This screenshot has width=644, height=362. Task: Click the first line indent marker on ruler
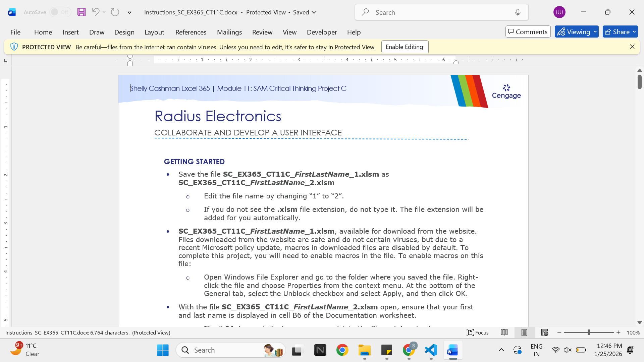(x=130, y=57)
